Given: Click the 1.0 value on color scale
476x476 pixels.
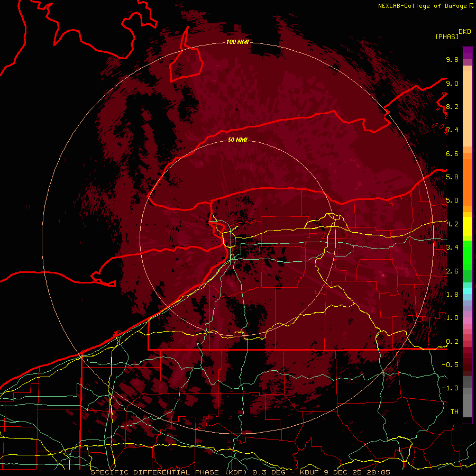Looking at the screenshot, I should click(x=452, y=317).
